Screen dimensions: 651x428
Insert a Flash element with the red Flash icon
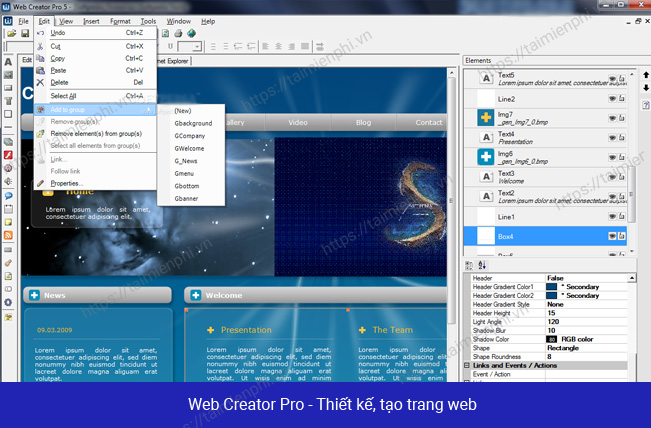click(8, 155)
